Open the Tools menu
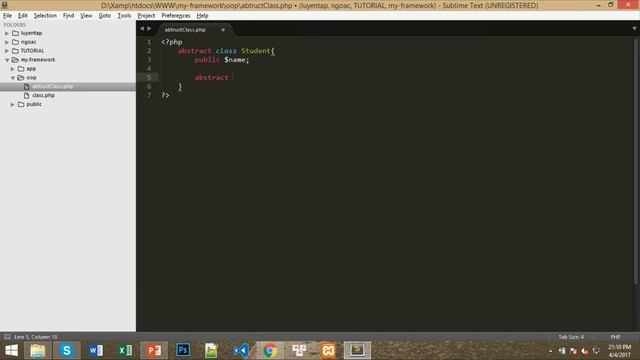 click(x=124, y=16)
